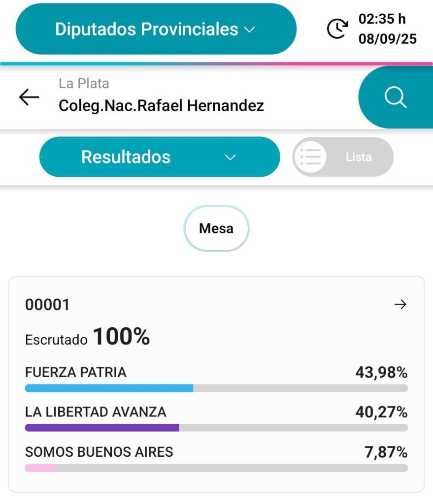Click the refresh clock icon
This screenshot has height=504, width=433.
(x=337, y=29)
